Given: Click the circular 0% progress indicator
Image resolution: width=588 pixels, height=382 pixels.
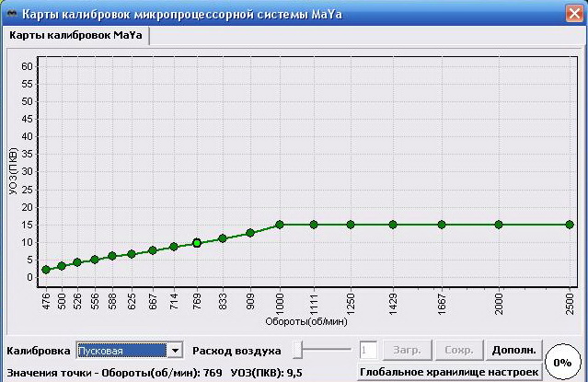Looking at the screenshot, I should (562, 363).
